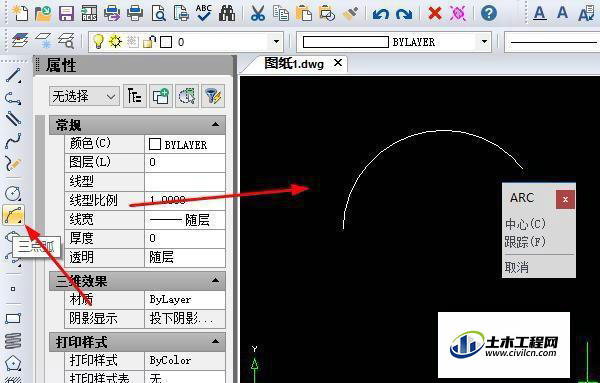
Task: Toggle layer 0 viewport freeze icon
Action: (132, 41)
